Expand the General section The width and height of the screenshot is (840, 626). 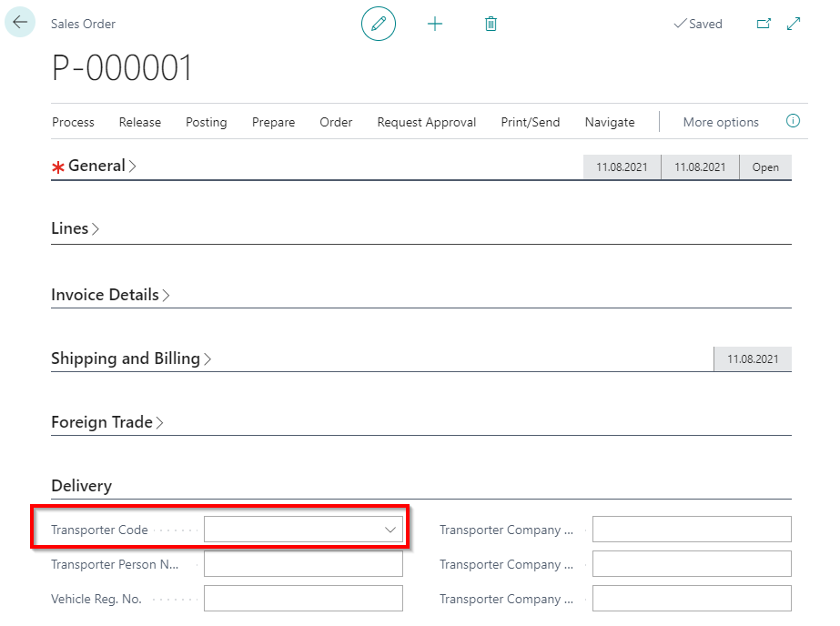click(x=102, y=166)
